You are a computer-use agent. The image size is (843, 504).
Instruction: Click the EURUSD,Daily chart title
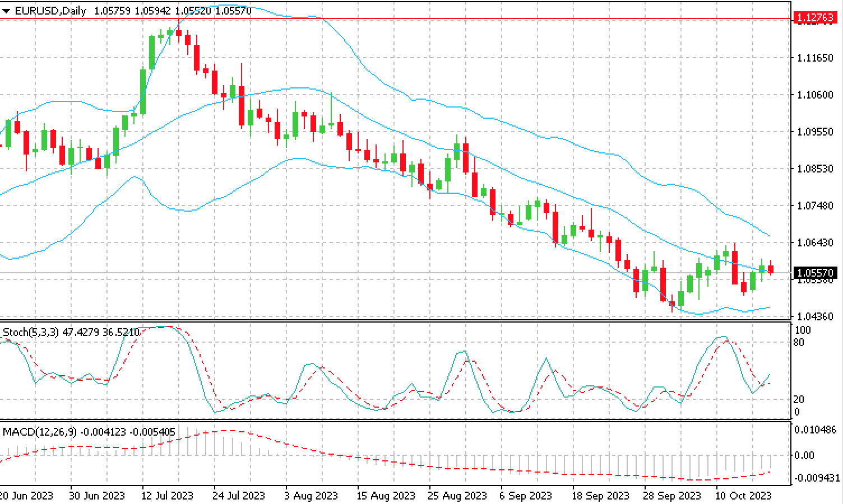point(49,11)
